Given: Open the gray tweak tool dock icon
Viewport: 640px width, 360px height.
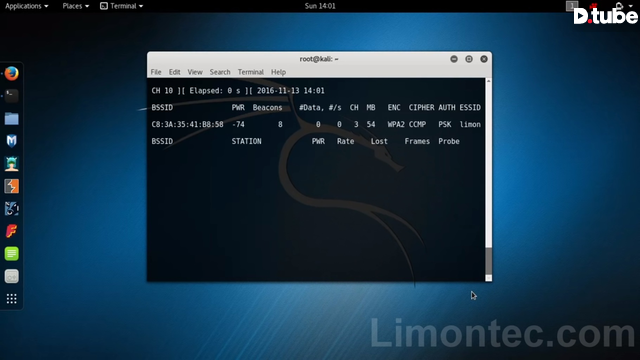Looking at the screenshot, I should pyautogui.click(x=11, y=276).
